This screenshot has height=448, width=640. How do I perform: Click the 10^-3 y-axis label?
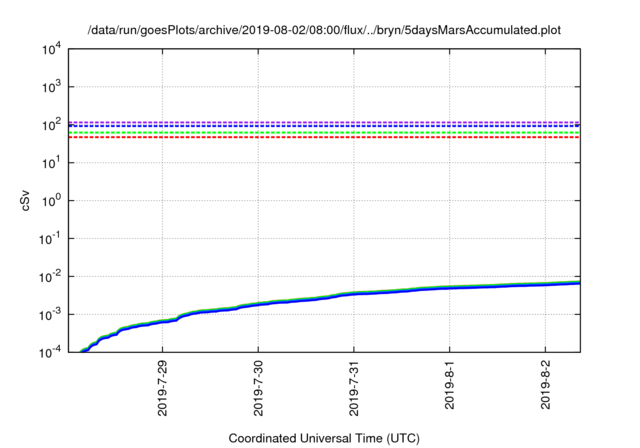point(51,315)
